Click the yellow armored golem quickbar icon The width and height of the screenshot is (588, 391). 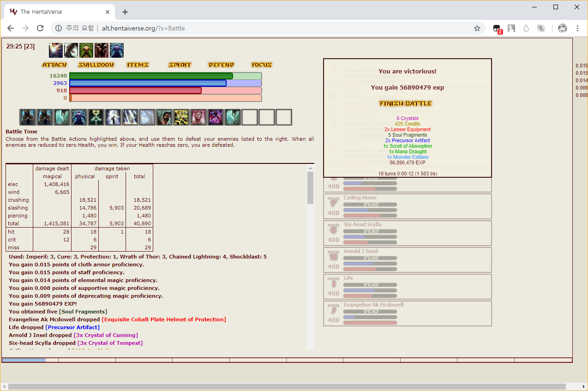click(181, 117)
